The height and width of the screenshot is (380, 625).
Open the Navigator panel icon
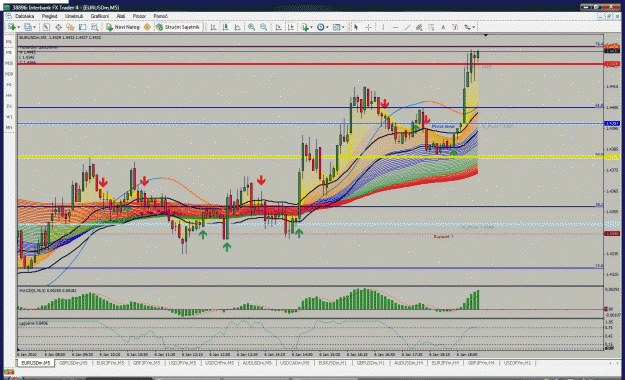(71, 27)
